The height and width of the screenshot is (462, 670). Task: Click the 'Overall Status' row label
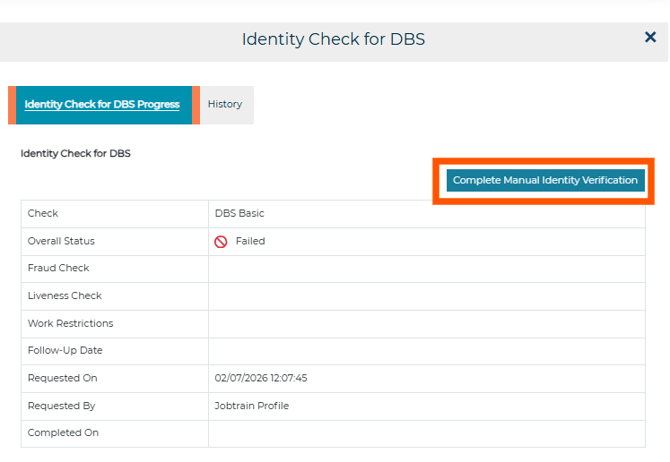coord(61,241)
